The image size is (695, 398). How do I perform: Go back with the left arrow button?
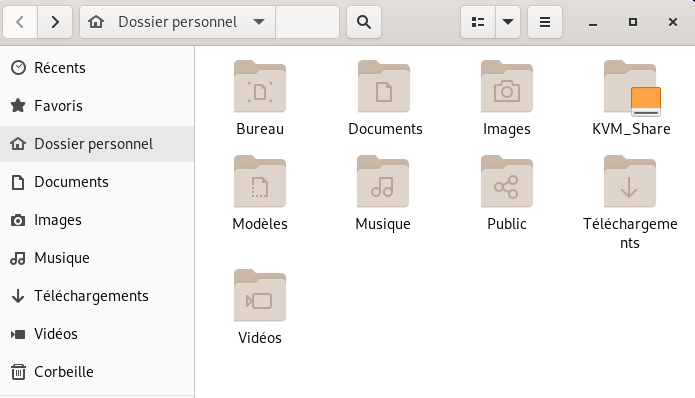point(20,22)
